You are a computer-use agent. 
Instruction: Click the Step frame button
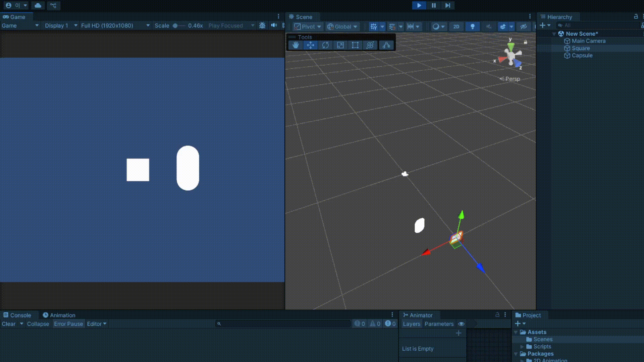(x=448, y=5)
